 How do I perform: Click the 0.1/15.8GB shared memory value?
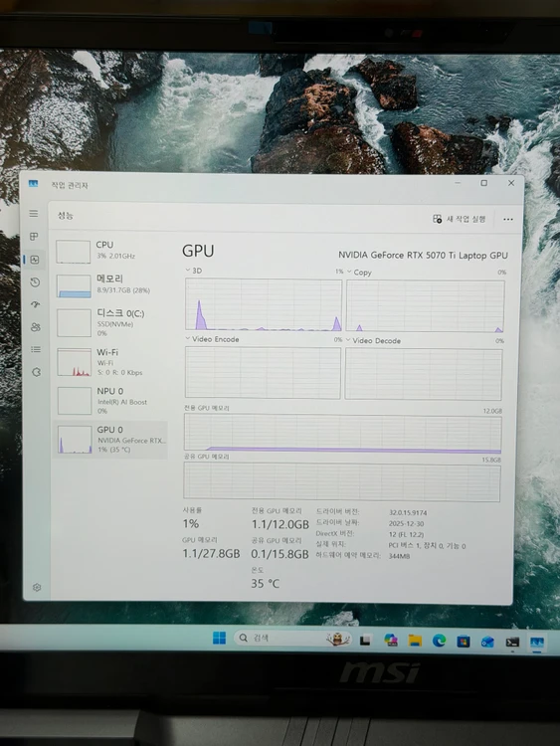tap(280, 554)
